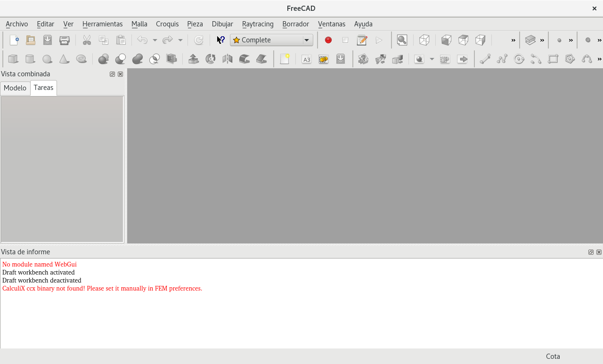Click the Fit All magnifier icon

click(x=402, y=40)
